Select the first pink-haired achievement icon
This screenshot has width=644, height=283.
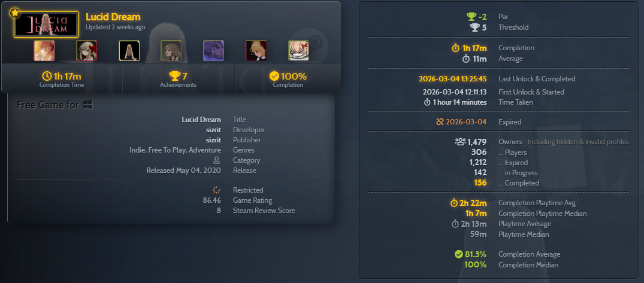pos(44,51)
